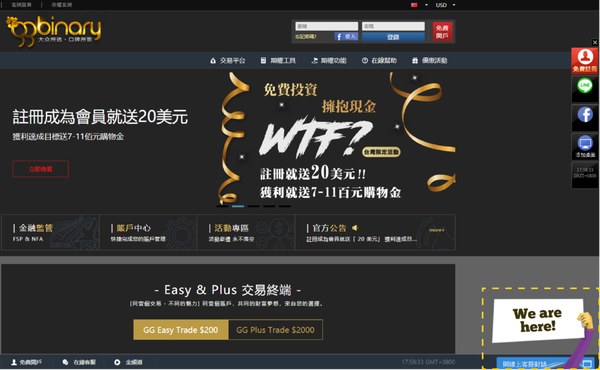The width and height of the screenshot is (600, 370).
Task: Click the promotions gift icon
Action: [x=415, y=60]
